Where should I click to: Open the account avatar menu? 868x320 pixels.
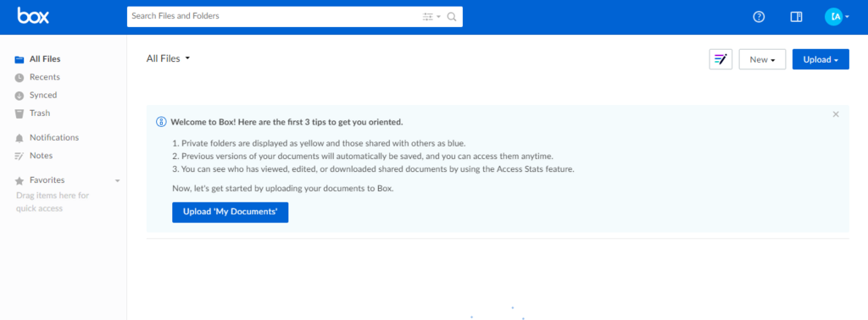[x=837, y=17]
